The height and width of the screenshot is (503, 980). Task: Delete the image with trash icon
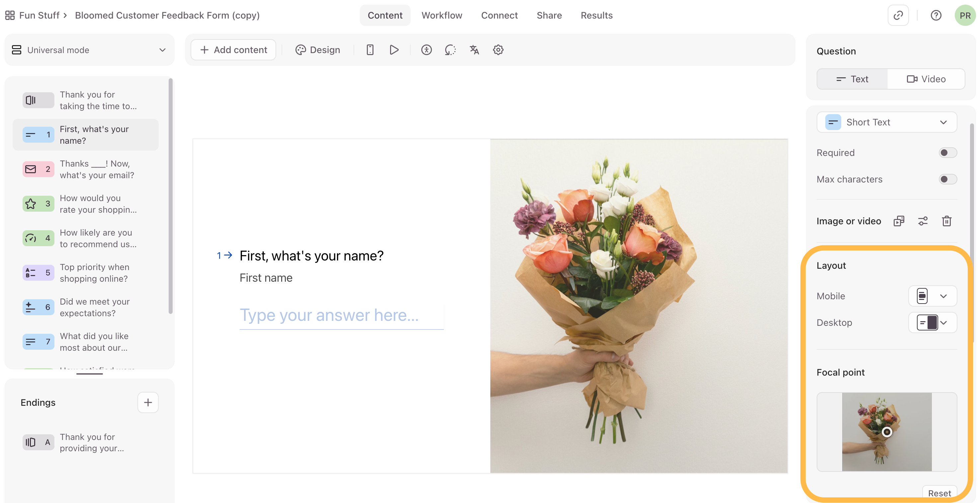click(x=947, y=221)
